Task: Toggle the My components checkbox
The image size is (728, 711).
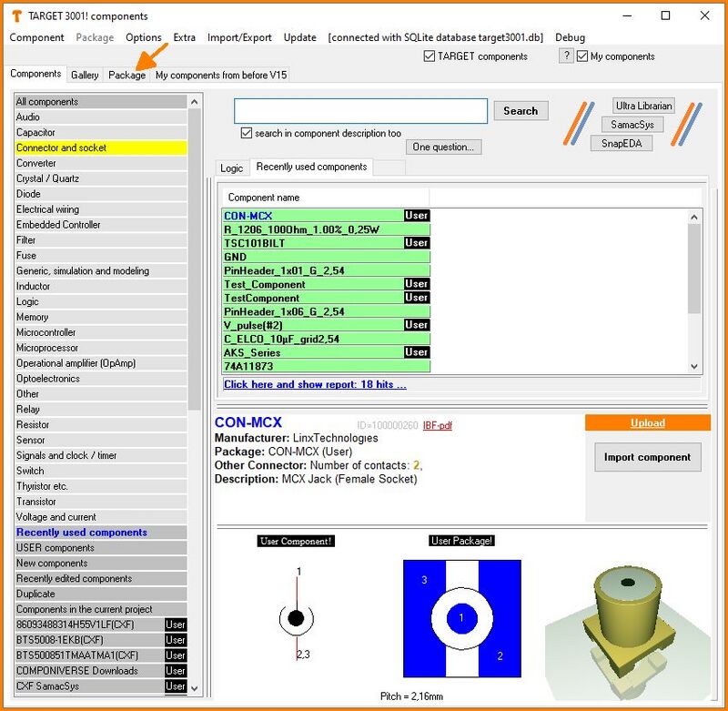Action: [582, 56]
